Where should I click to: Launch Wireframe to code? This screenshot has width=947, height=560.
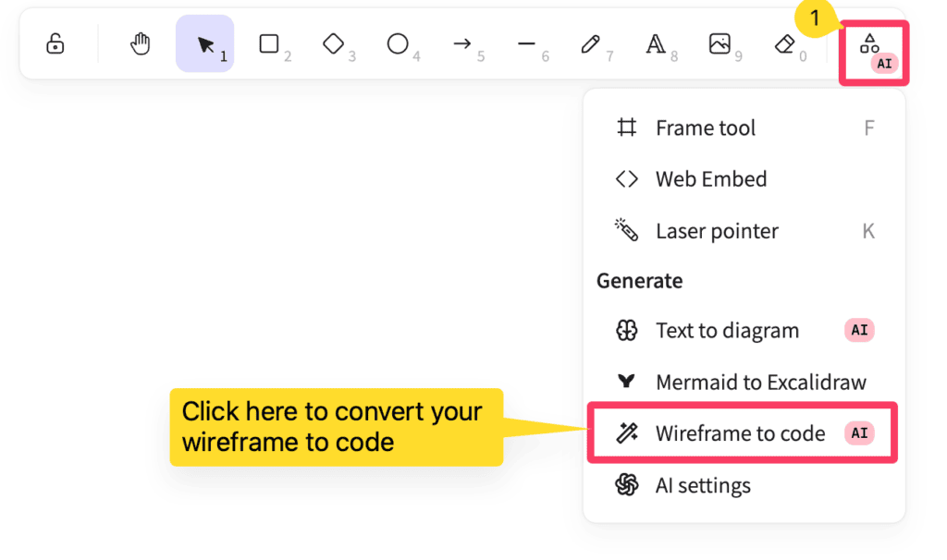click(740, 432)
